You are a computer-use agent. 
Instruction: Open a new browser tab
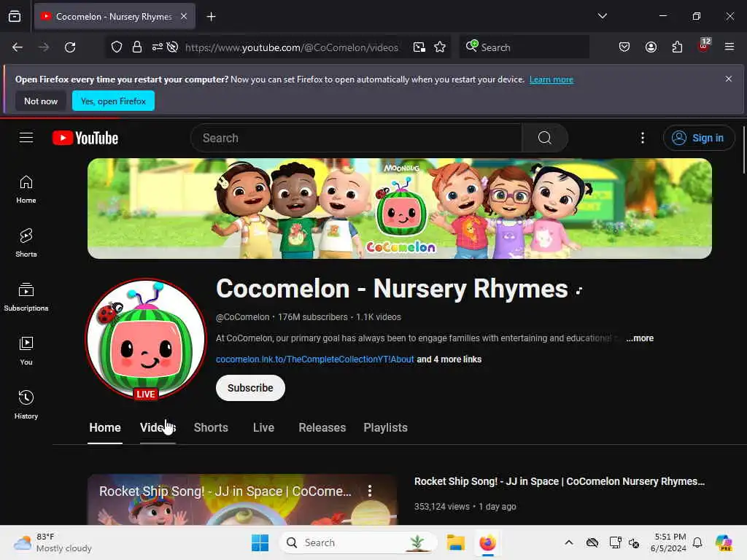[x=211, y=17]
